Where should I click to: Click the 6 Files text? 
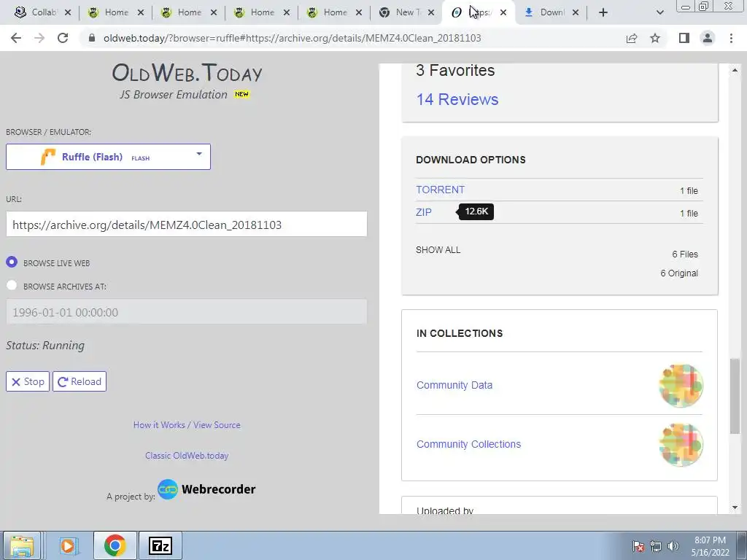pos(684,254)
